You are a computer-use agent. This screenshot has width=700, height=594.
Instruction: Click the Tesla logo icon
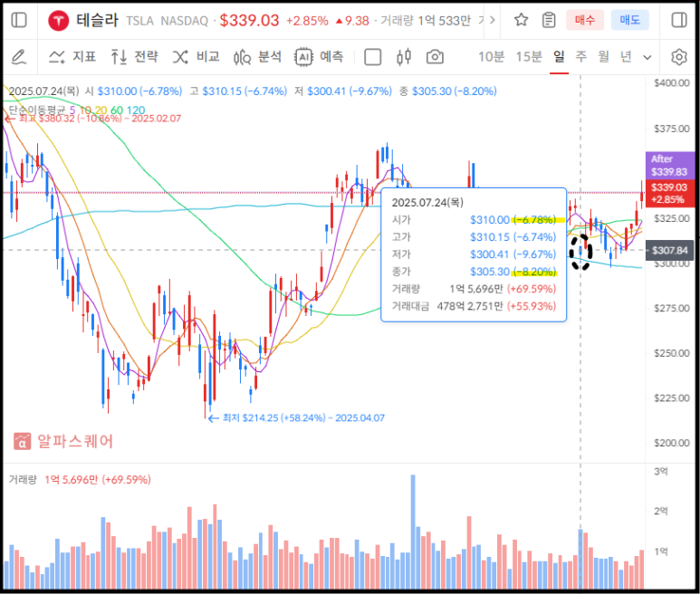59,21
